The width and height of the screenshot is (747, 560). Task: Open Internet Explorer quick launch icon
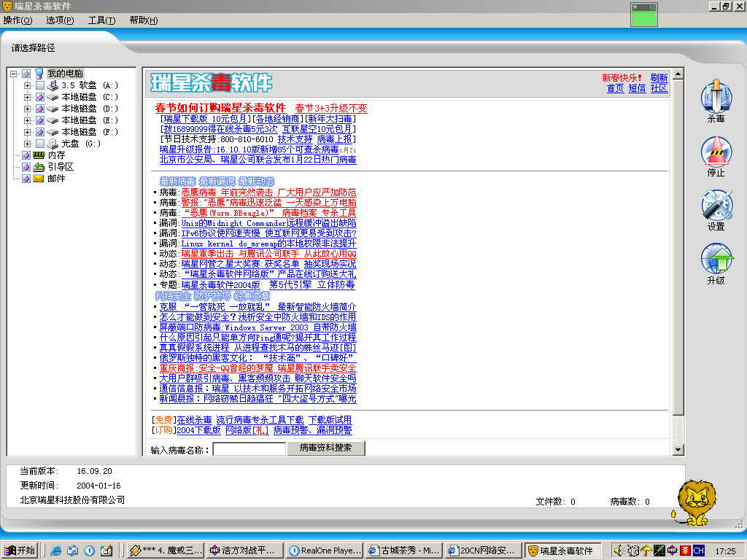coord(55,551)
